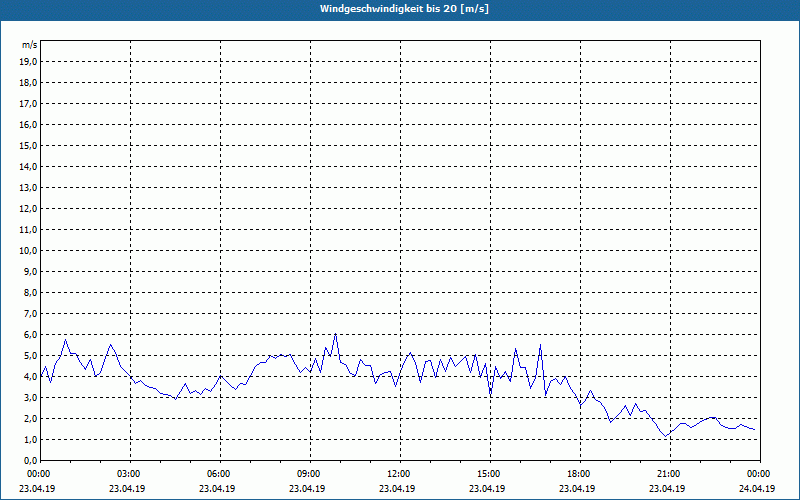Image resolution: width=800 pixels, height=500 pixels.
Task: Pick the '15,0' y-axis label
Action: click(28, 145)
